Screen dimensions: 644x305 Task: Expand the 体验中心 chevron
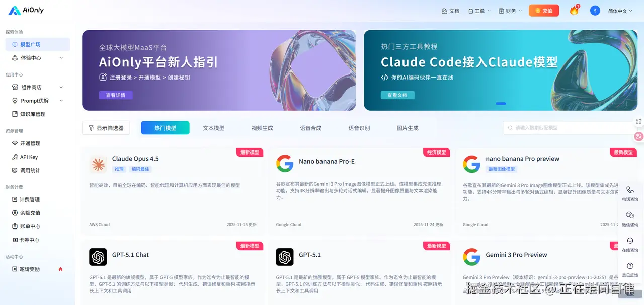[61, 58]
